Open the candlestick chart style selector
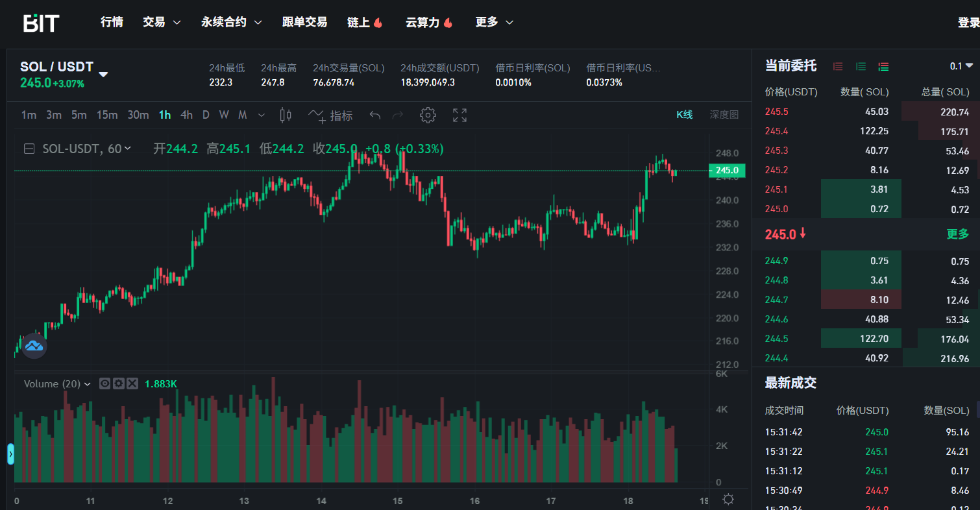The width and height of the screenshot is (980, 510). 285,115
